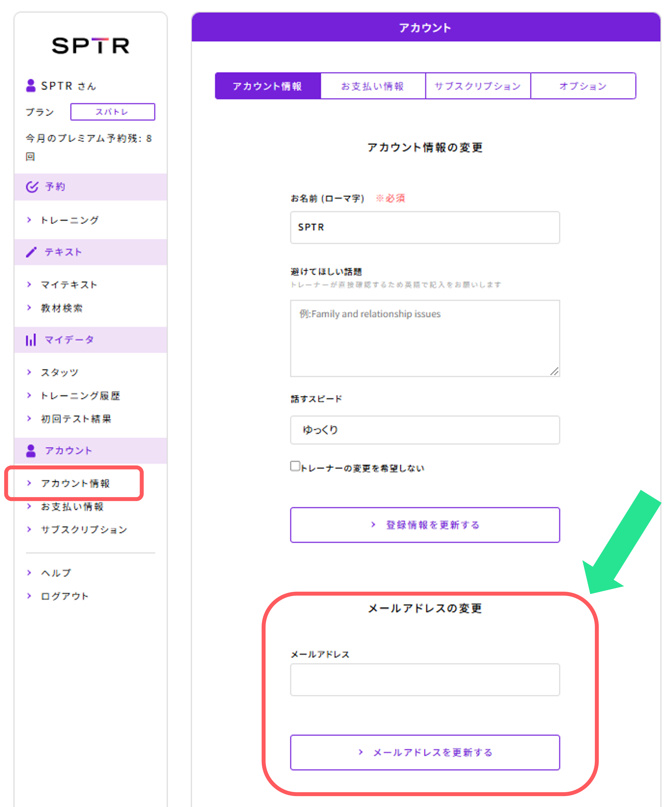Click the アカウント person icon in sidebar

tap(31, 451)
